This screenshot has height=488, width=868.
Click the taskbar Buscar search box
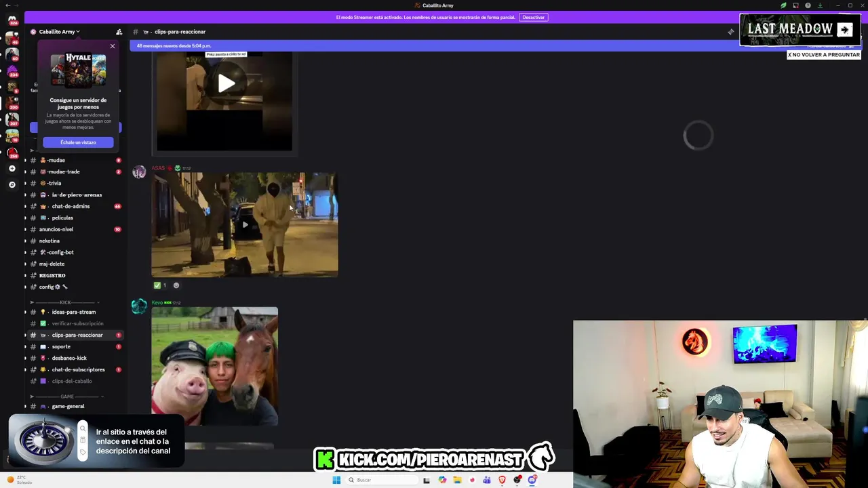[x=380, y=480]
